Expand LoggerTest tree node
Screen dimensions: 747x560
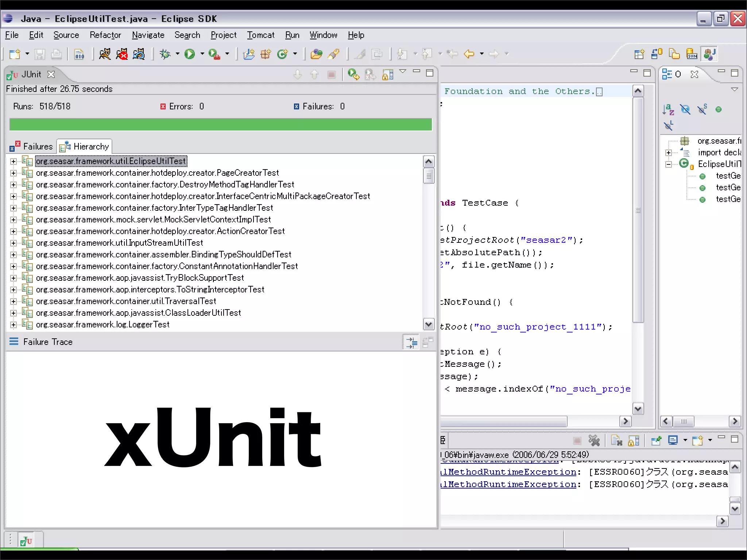click(x=13, y=325)
